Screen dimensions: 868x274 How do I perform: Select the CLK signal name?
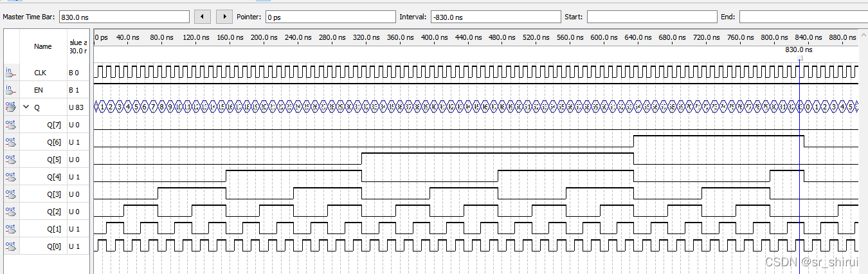[40, 73]
